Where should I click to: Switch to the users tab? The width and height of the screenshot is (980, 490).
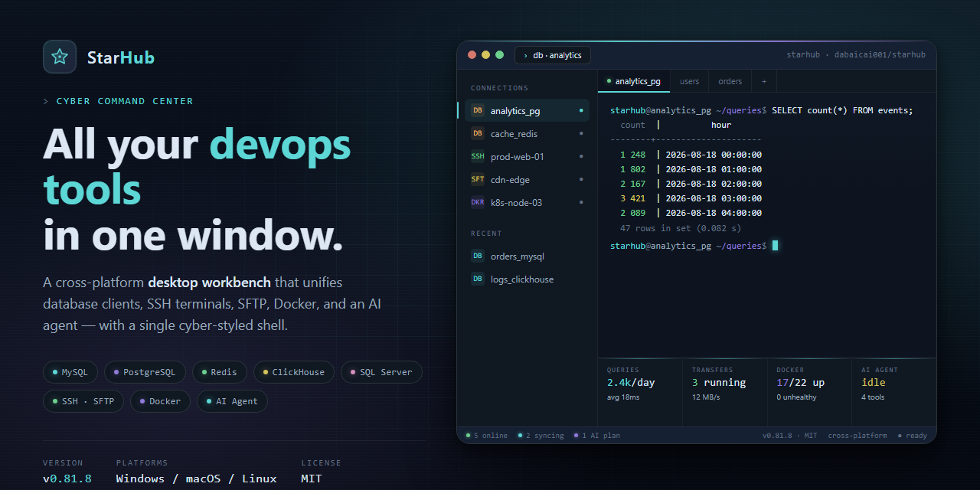689,81
